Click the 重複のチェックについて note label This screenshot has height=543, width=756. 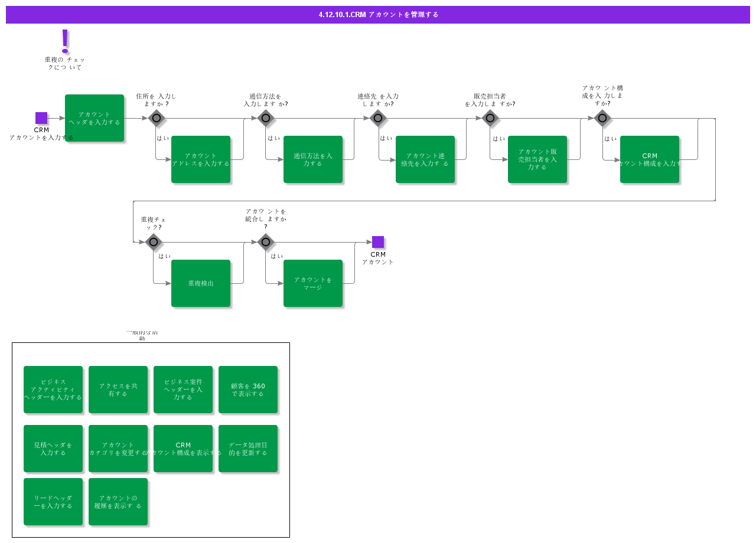[65, 63]
